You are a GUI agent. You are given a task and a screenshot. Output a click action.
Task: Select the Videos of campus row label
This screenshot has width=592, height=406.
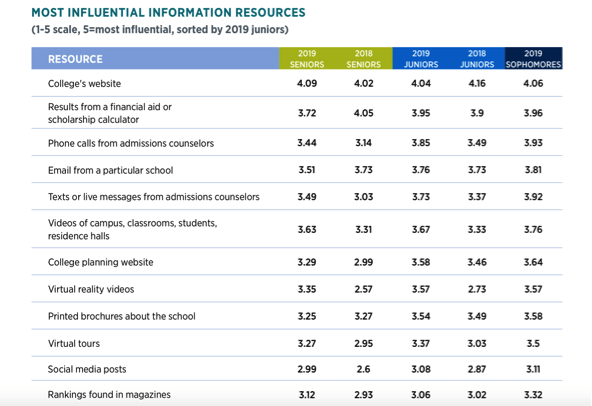tap(132, 229)
